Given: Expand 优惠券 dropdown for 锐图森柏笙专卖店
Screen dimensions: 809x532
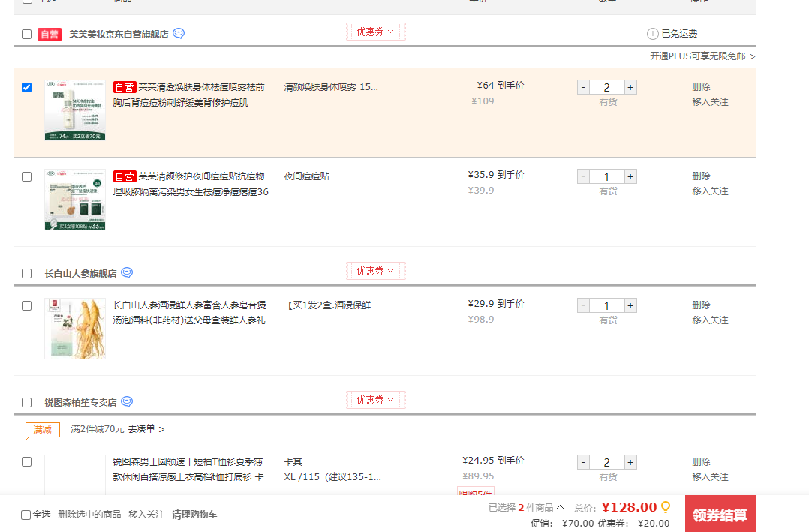Looking at the screenshot, I should [x=375, y=400].
